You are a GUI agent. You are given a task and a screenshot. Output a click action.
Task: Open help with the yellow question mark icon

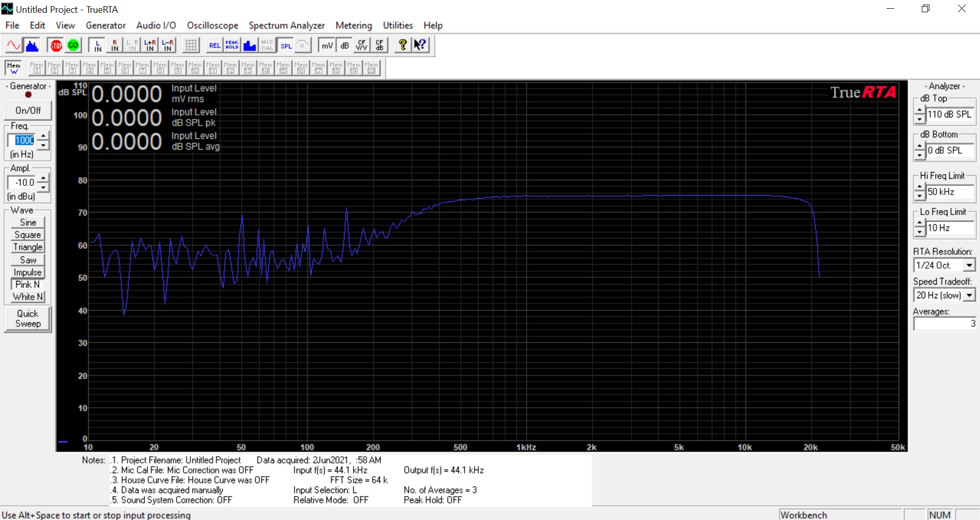coord(402,45)
